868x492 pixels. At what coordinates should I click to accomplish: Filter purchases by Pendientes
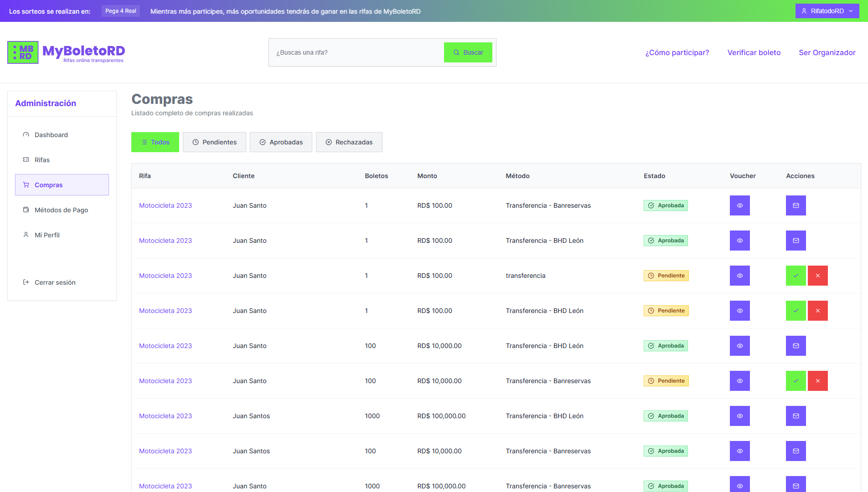214,142
